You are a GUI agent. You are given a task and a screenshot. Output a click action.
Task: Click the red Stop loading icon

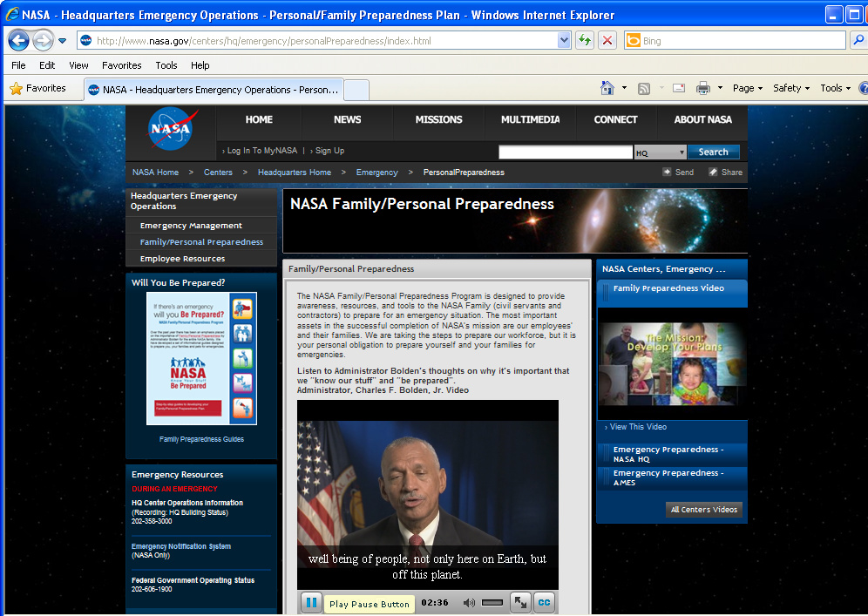point(607,40)
